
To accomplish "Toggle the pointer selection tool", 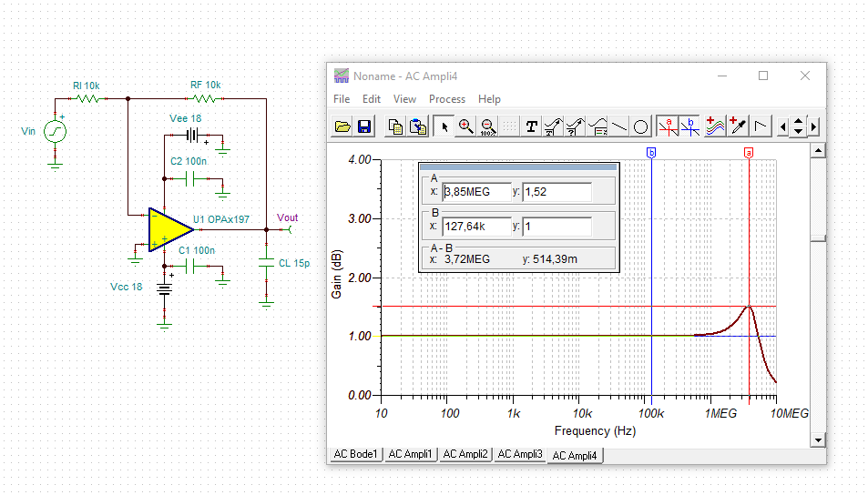I will point(444,126).
